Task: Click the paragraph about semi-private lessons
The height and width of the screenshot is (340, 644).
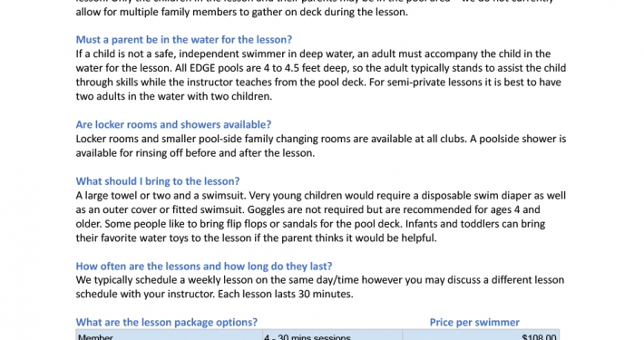Action: [x=320, y=89]
